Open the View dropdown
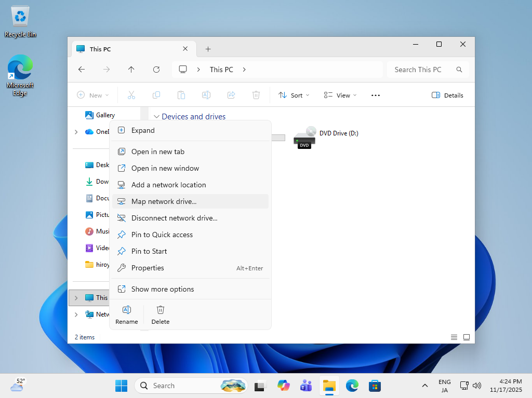The height and width of the screenshot is (398, 532). (x=340, y=95)
